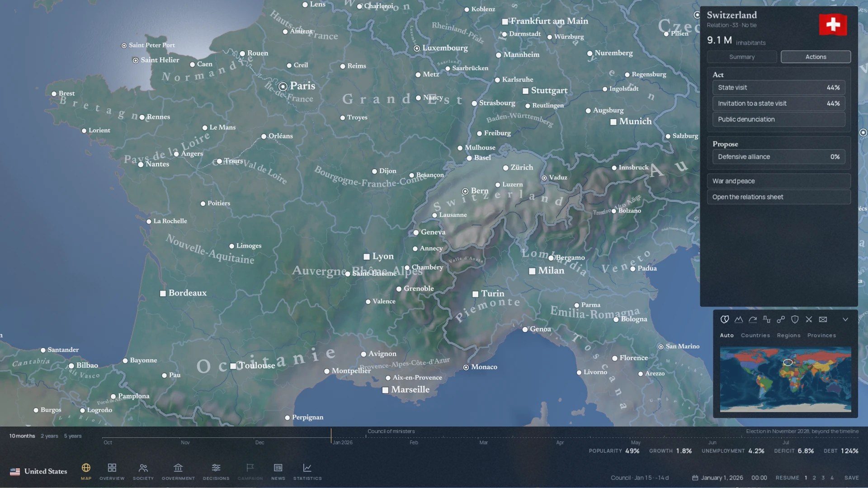Open the Overview section
868x488 pixels.
[112, 471]
